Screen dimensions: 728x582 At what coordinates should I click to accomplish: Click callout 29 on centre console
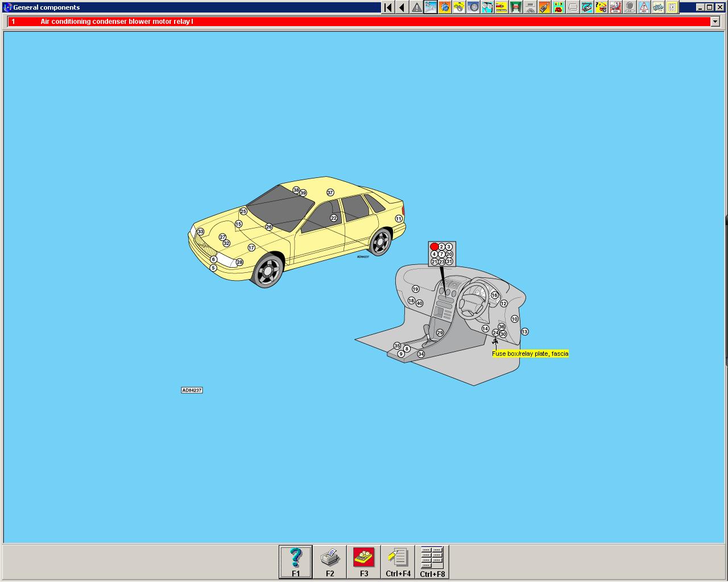click(440, 333)
